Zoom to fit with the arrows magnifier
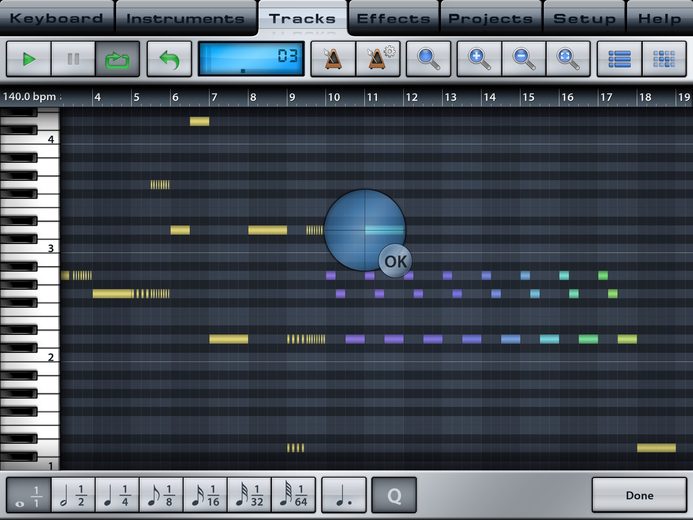This screenshot has height=520, width=693. [x=568, y=59]
